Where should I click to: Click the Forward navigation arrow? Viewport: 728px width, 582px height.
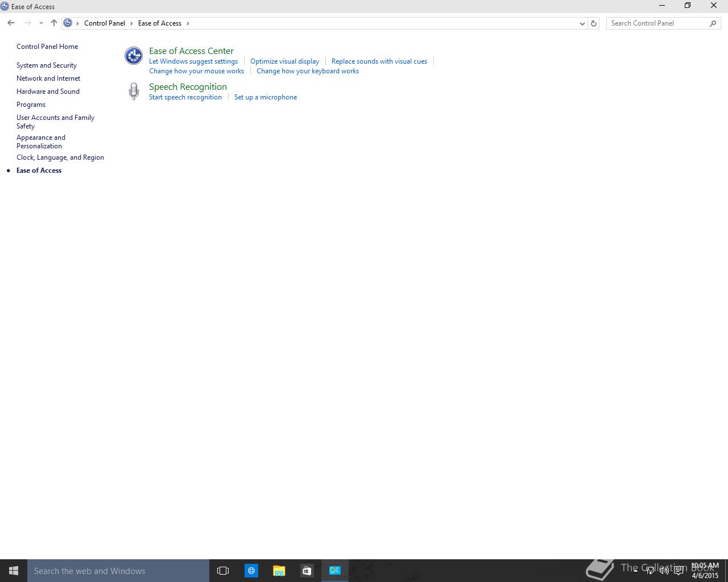(x=27, y=23)
